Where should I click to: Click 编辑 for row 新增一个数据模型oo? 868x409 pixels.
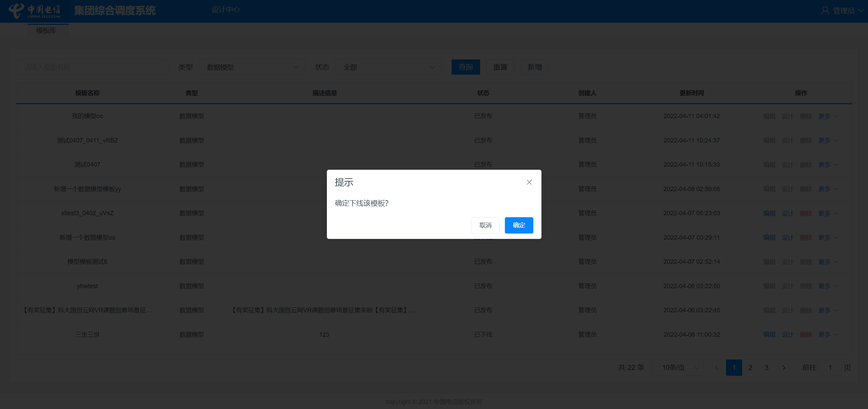769,238
